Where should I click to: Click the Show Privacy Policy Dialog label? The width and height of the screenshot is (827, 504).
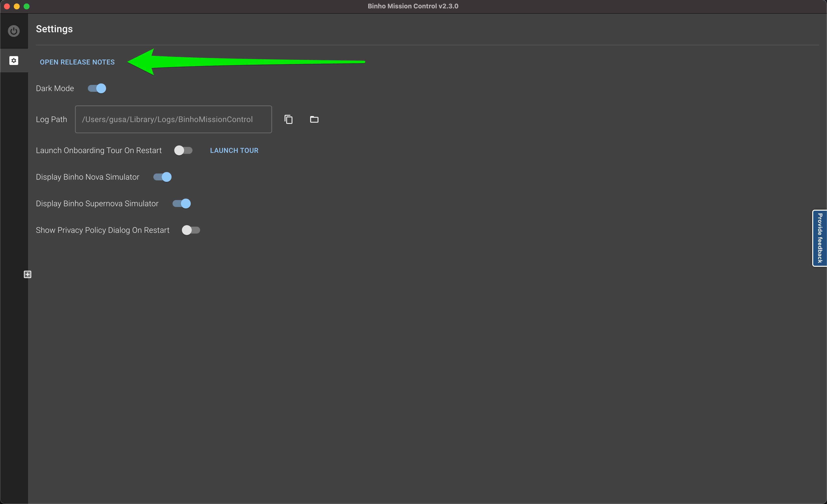point(103,230)
